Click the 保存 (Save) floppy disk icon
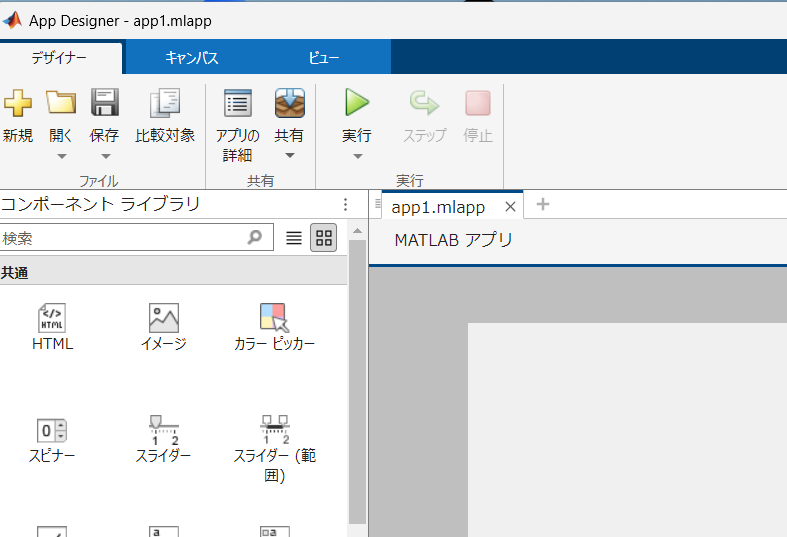 (105, 102)
